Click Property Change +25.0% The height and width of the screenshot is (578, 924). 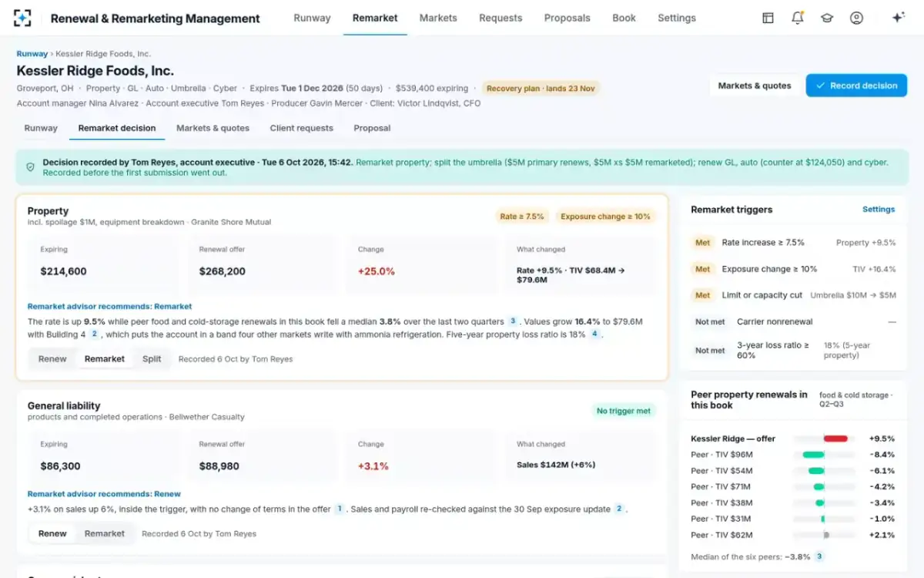[377, 271]
